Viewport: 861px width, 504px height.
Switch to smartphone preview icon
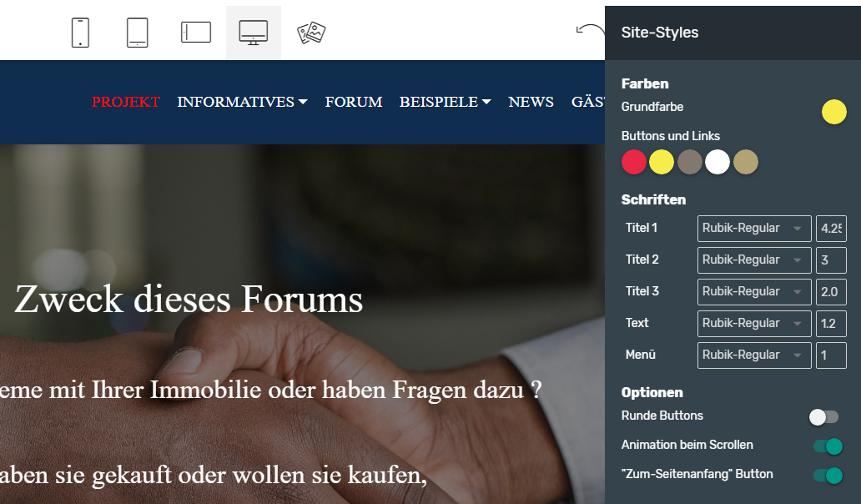pos(80,33)
